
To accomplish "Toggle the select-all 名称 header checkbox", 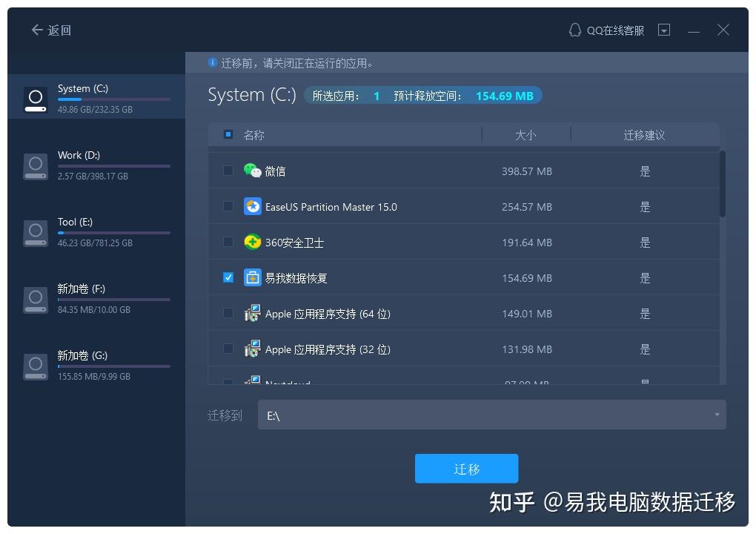I will (228, 134).
